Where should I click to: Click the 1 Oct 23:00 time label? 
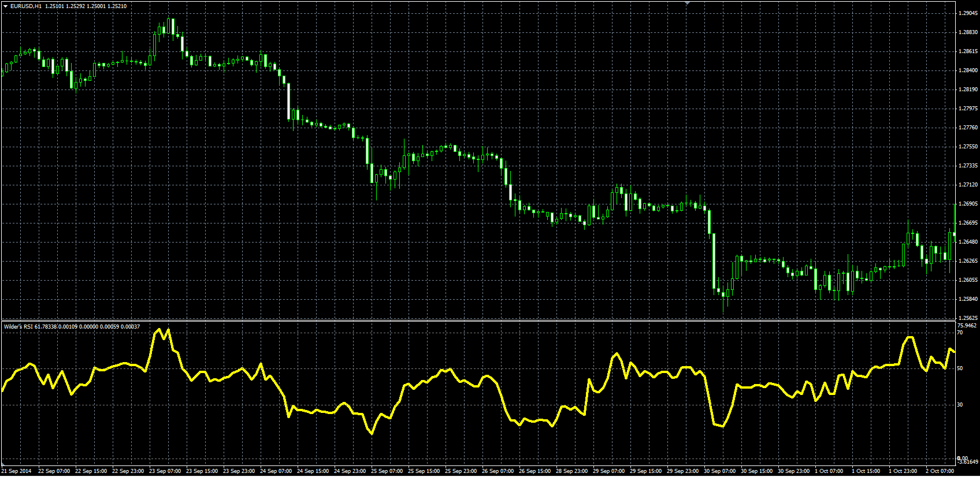(903, 471)
